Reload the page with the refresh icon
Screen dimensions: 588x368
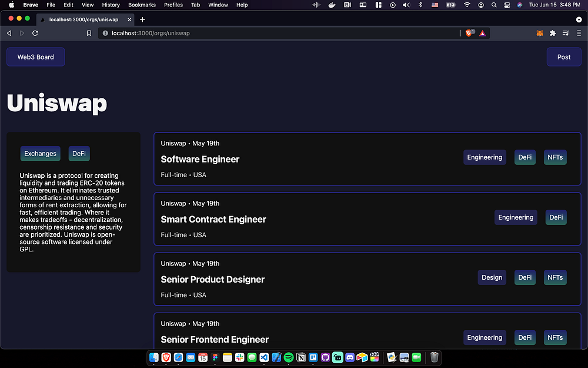tap(35, 33)
